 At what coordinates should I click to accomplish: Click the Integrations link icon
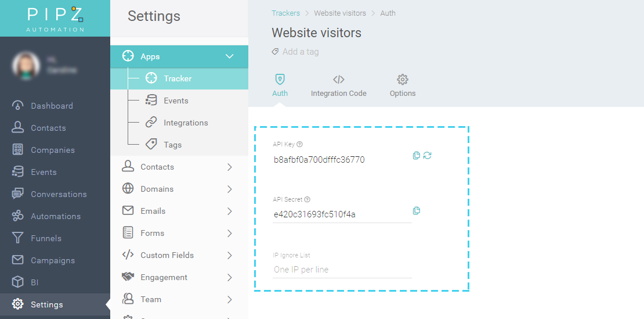[151, 123]
